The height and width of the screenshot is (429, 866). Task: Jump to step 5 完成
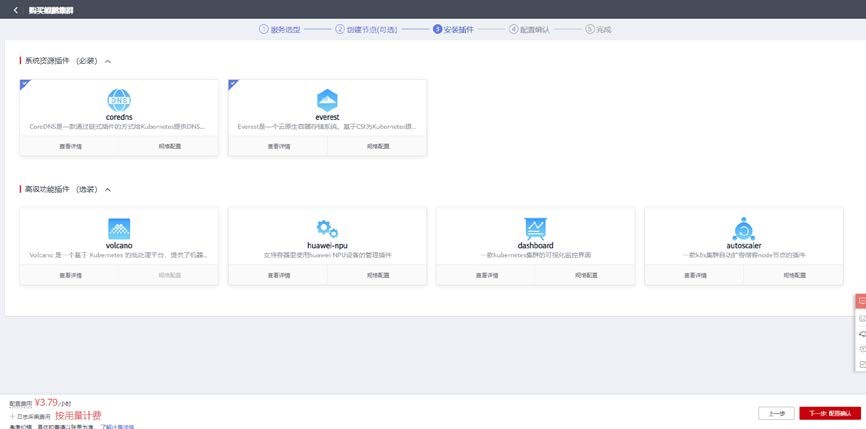click(x=598, y=30)
